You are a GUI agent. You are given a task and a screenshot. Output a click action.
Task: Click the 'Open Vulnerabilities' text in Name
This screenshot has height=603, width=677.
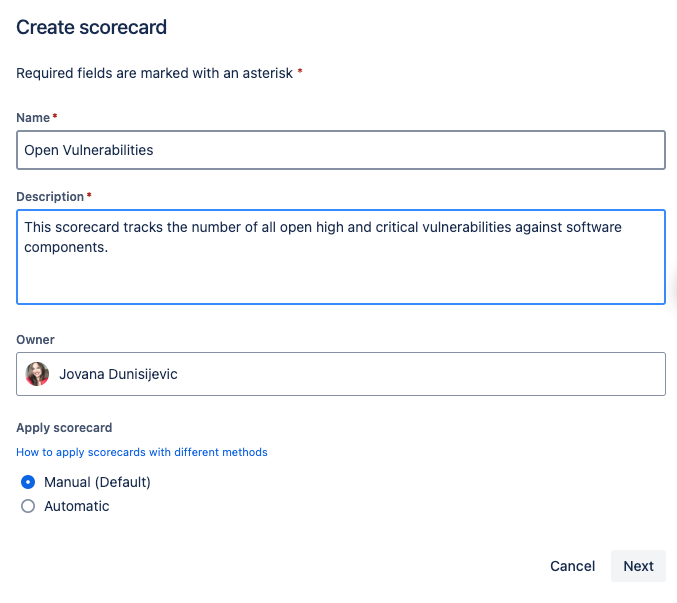pos(89,150)
